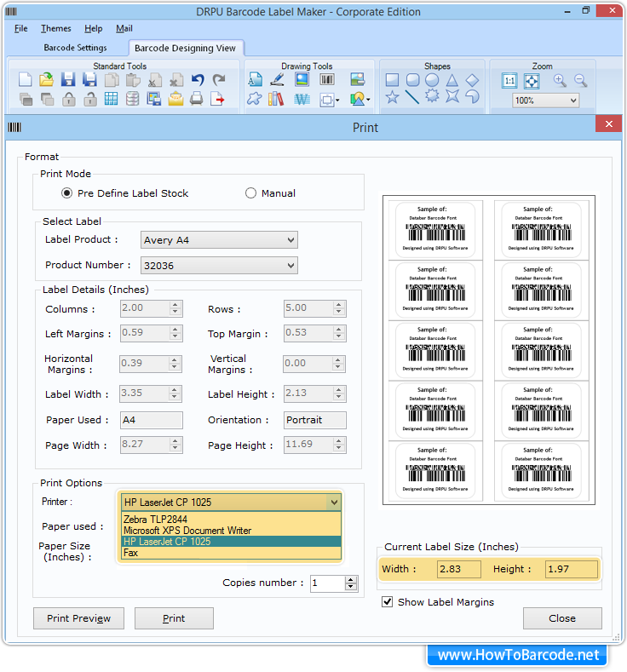Screen dimensions: 627x672
Task: Choose Microsoft XPS Document Writer printer
Action: tap(232, 530)
